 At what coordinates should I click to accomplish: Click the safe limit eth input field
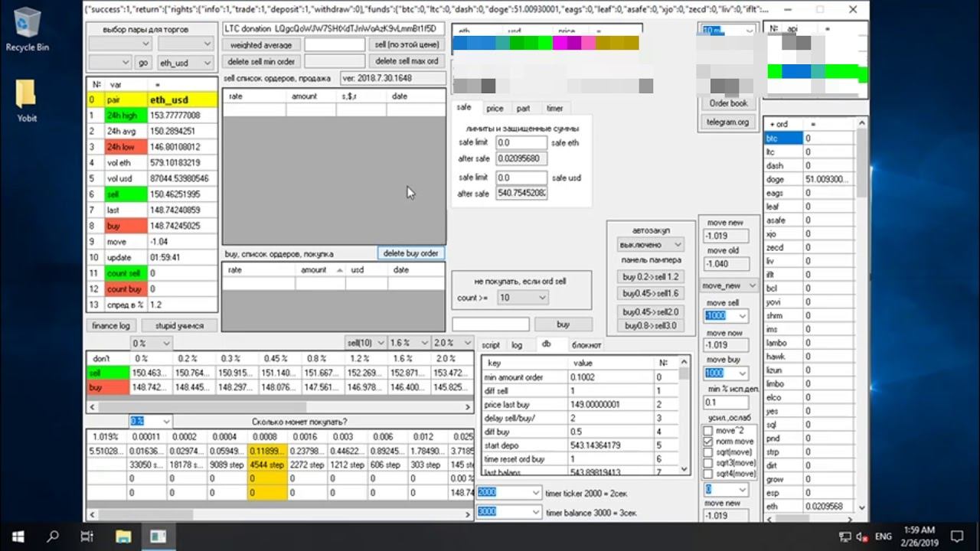click(521, 142)
